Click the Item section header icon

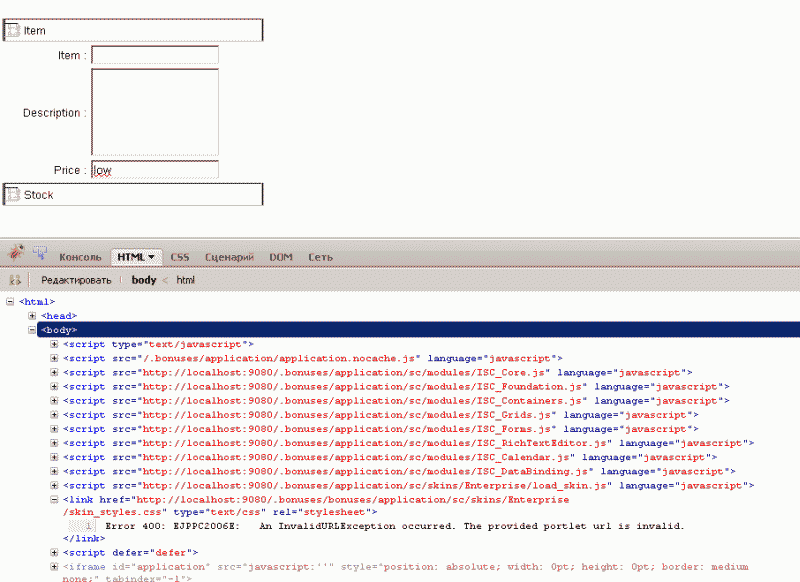point(13,31)
